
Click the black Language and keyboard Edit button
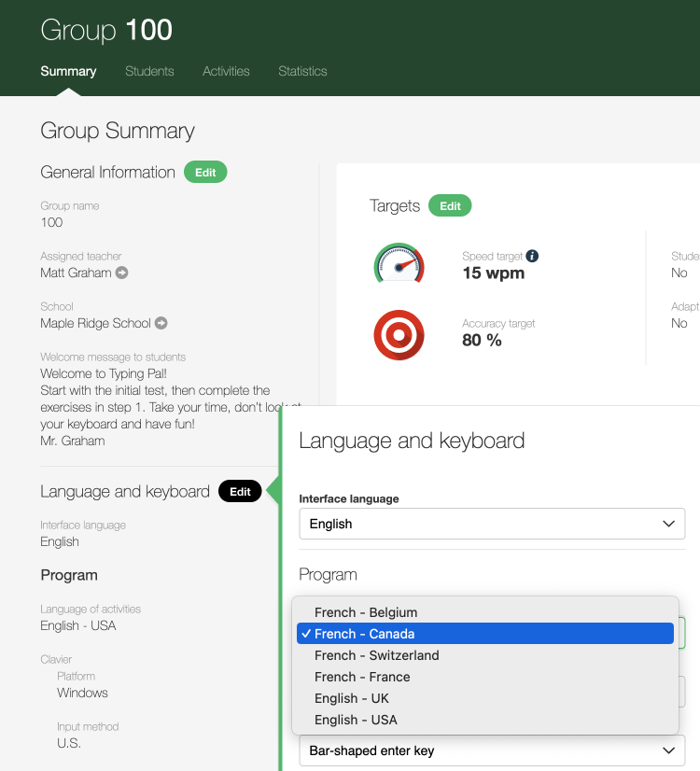240,491
